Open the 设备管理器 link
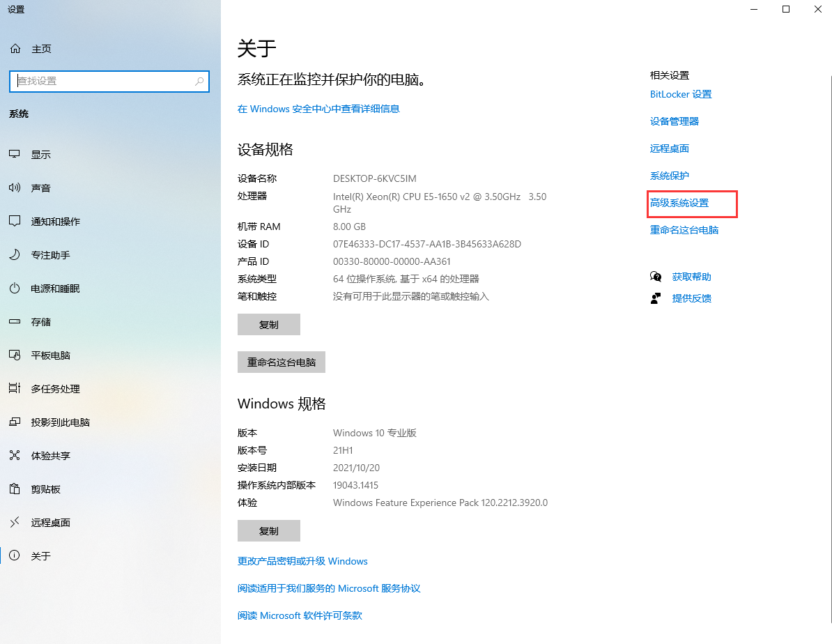This screenshot has height=644, width=832. point(673,121)
